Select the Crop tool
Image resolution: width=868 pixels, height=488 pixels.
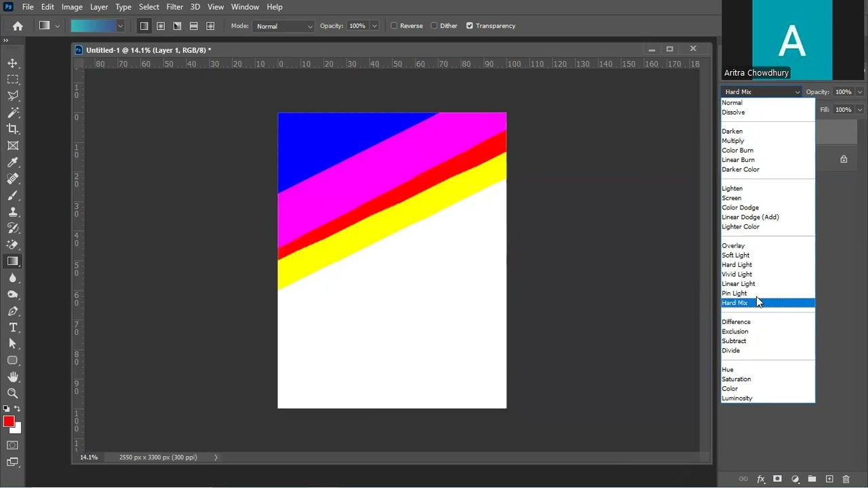pos(13,129)
